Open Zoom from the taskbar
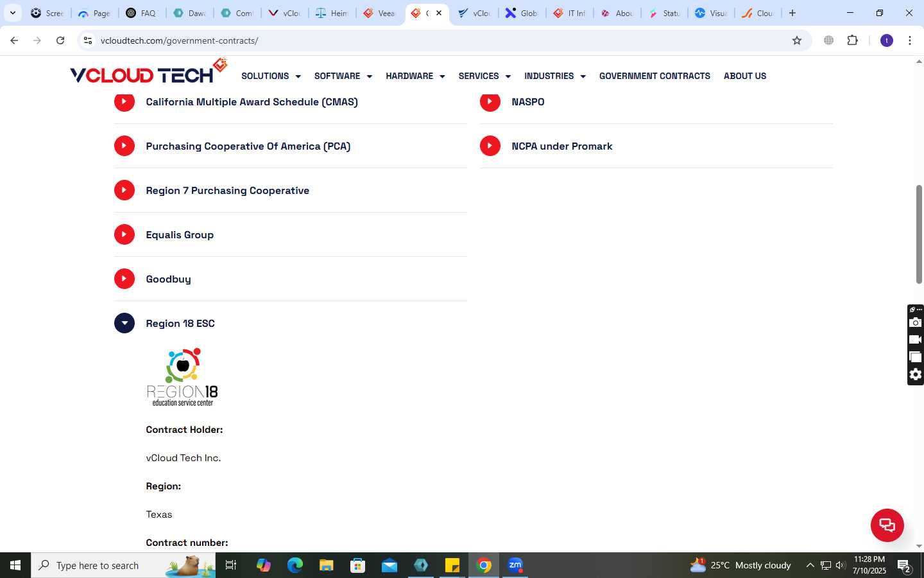Image resolution: width=924 pixels, height=578 pixels. (x=515, y=565)
